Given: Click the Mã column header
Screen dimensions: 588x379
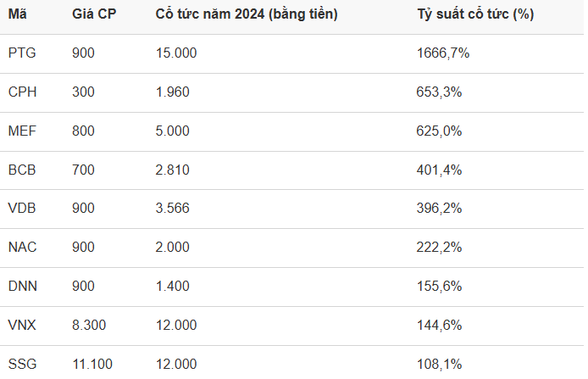Looking at the screenshot, I should point(18,14).
